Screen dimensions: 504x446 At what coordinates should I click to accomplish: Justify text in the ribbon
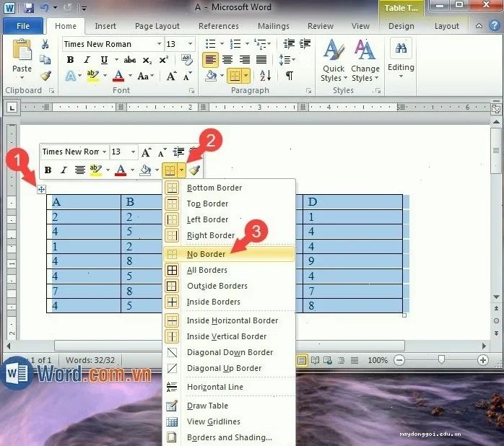point(261,59)
